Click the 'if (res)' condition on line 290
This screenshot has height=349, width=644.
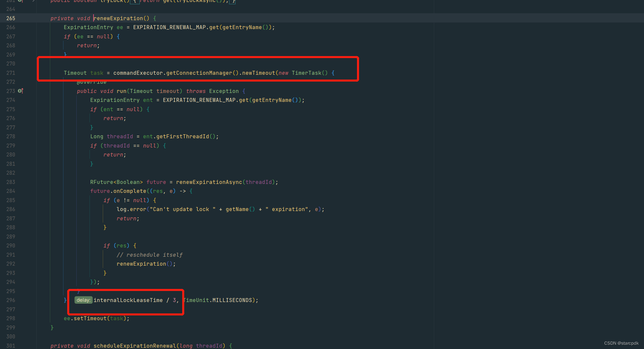click(x=117, y=245)
